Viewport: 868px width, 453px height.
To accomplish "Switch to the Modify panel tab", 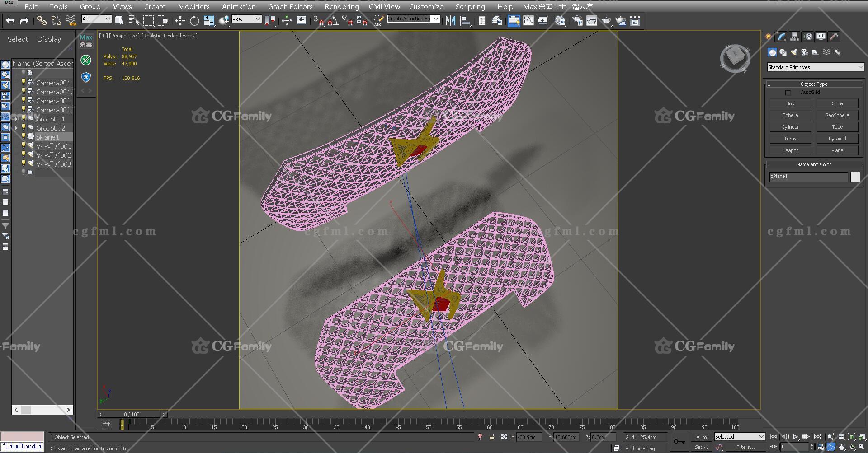I will pos(782,37).
